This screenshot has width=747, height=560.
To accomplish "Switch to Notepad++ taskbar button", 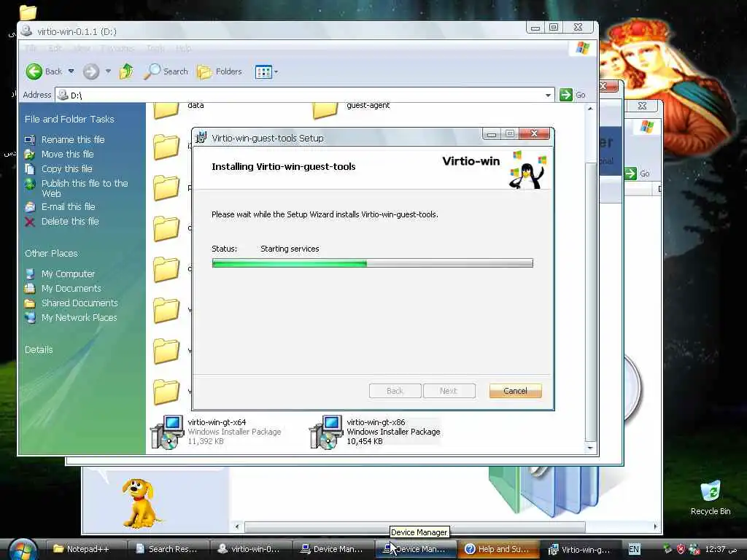I will point(88,549).
